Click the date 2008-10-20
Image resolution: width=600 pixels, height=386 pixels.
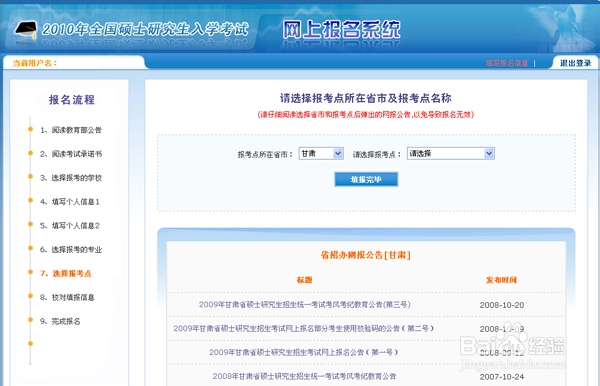tap(502, 305)
